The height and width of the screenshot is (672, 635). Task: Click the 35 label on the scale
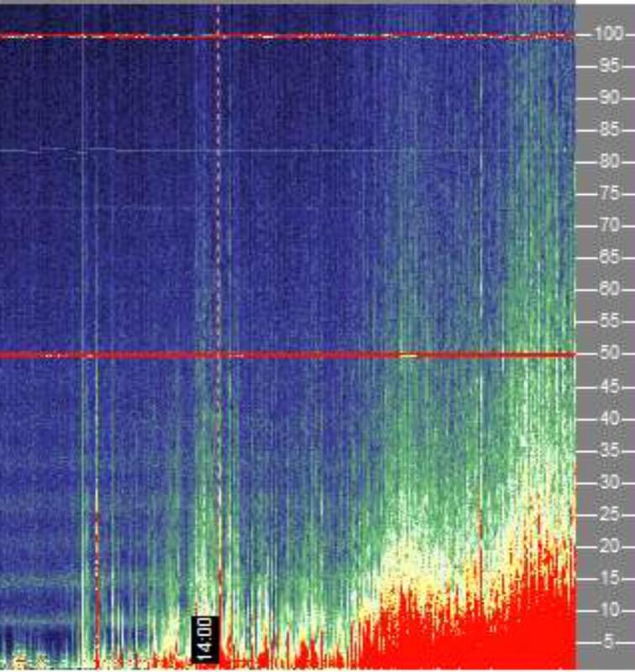[608, 449]
